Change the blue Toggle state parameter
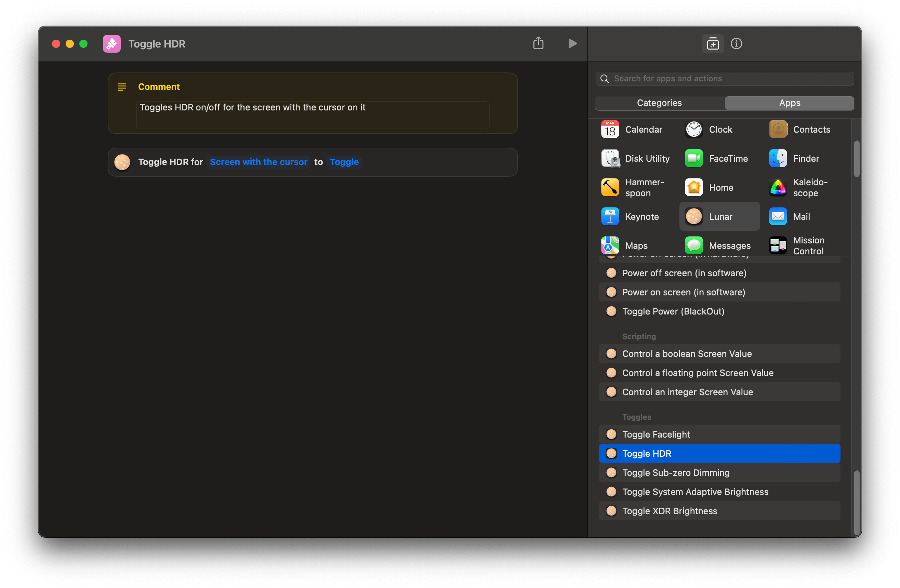The width and height of the screenshot is (900, 588). click(344, 162)
